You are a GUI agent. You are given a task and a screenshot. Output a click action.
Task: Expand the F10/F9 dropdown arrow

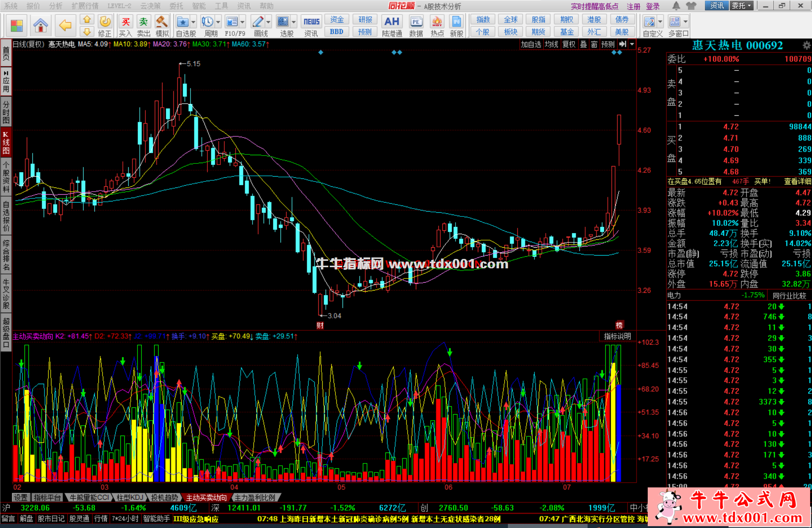[x=242, y=22]
